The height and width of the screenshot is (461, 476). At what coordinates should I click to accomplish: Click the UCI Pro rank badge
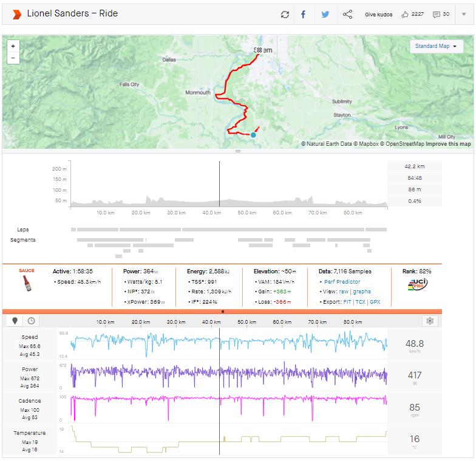(x=416, y=285)
